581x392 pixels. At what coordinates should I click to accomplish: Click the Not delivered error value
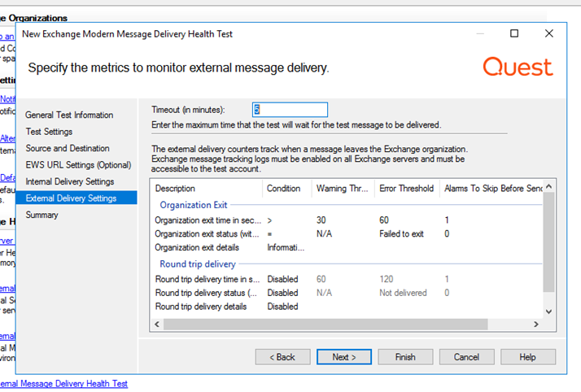point(403,293)
